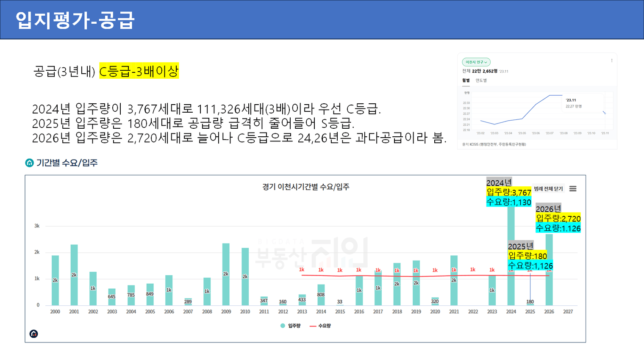Select the 2009 입주량 bar
Image resolution: width=644 pixels, height=362 pixels.
click(226, 274)
